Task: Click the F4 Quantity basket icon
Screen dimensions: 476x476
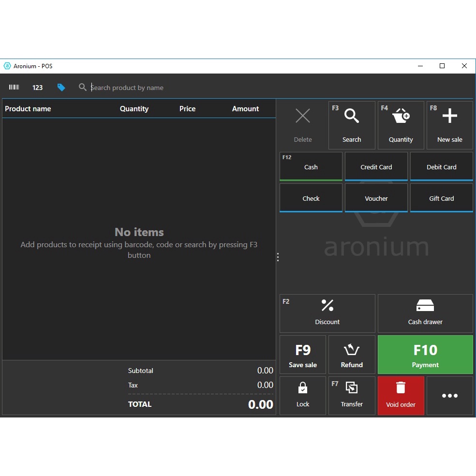Action: pyautogui.click(x=401, y=116)
